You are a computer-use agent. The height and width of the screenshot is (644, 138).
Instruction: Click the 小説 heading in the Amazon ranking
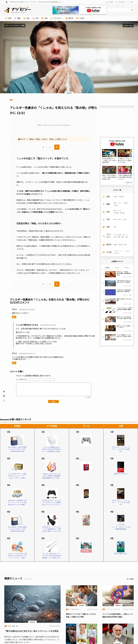(121, 426)
